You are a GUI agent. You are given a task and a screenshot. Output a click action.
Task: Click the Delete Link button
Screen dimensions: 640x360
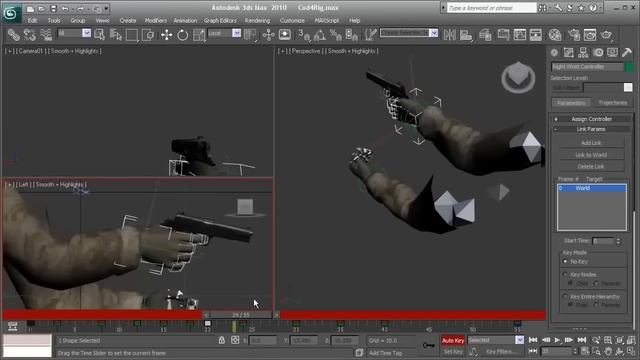coord(591,167)
